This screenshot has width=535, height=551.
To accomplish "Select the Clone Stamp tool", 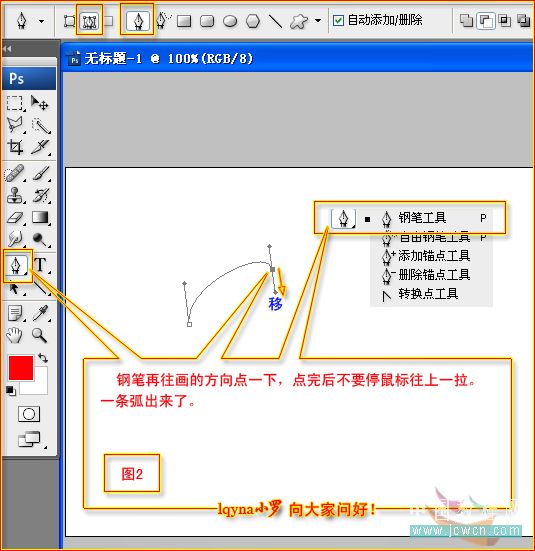I will [x=15, y=195].
